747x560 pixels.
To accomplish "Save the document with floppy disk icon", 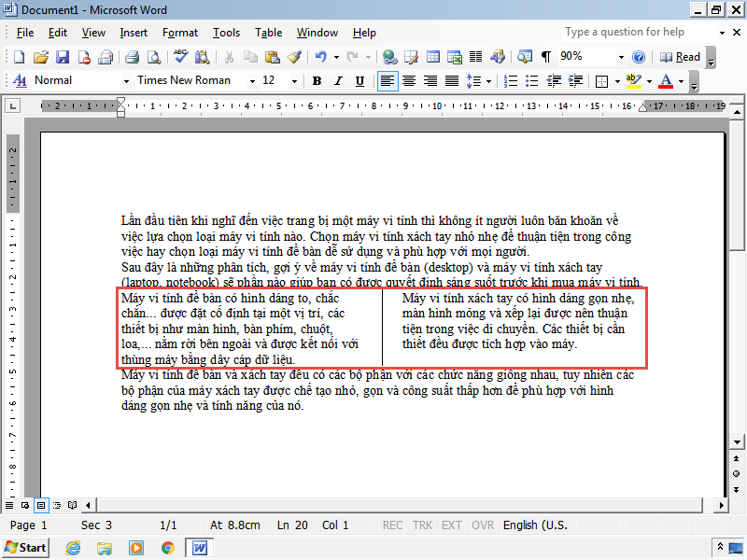I will pyautogui.click(x=63, y=57).
